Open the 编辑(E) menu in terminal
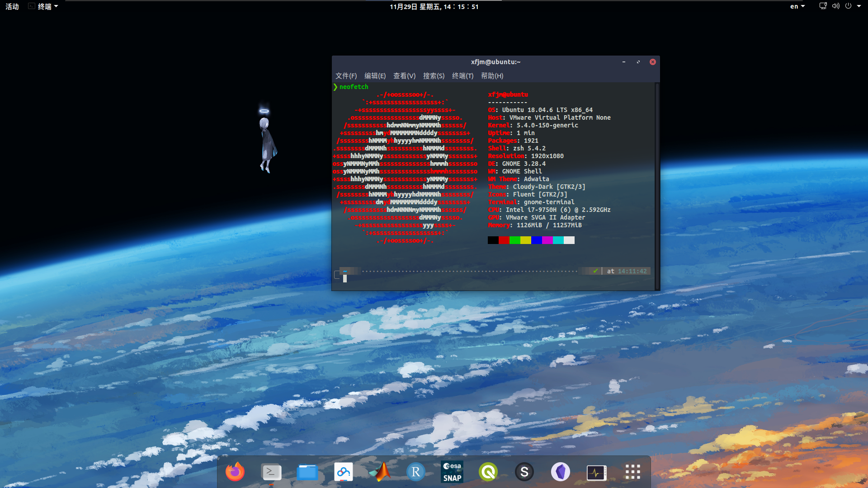Viewport: 868px width, 488px height. pyautogui.click(x=375, y=76)
